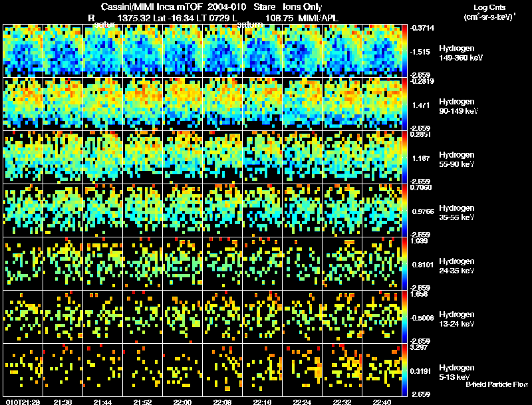The width and height of the screenshot is (532, 405).
Task: Click the 22:40 time axis label
Action: [x=382, y=402]
